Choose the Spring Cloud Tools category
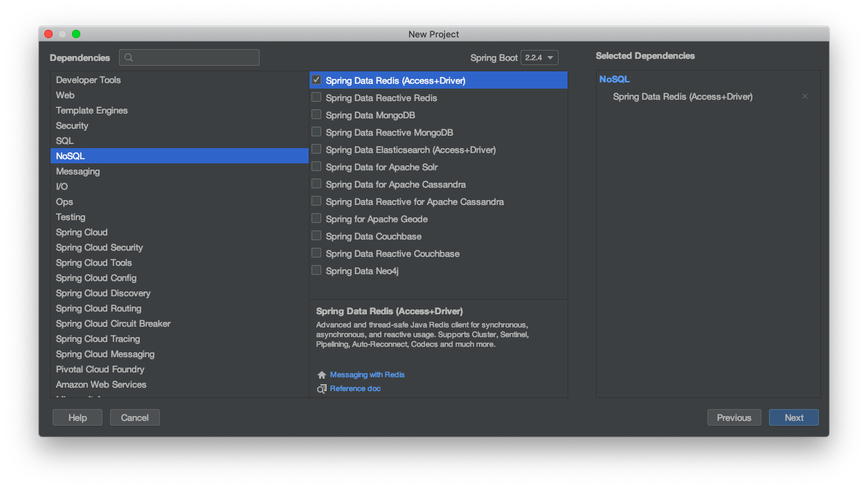The height and width of the screenshot is (488, 868). [x=179, y=263]
